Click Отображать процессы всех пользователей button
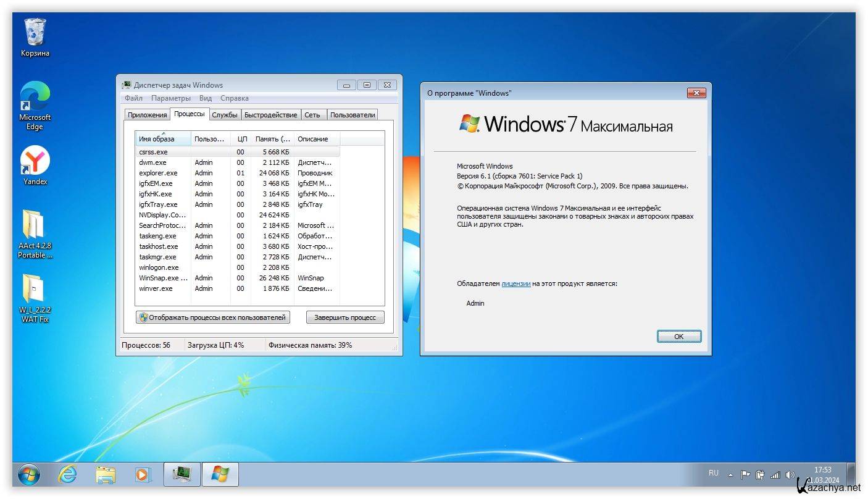 pyautogui.click(x=213, y=317)
